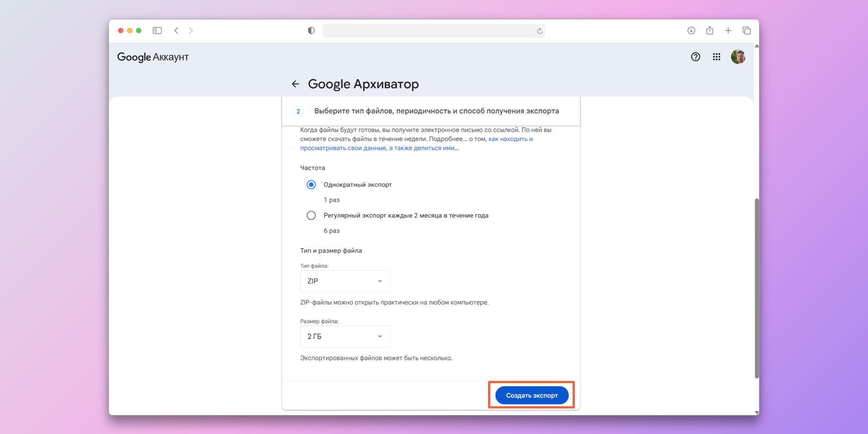Open Google help question mark icon

pyautogui.click(x=696, y=57)
